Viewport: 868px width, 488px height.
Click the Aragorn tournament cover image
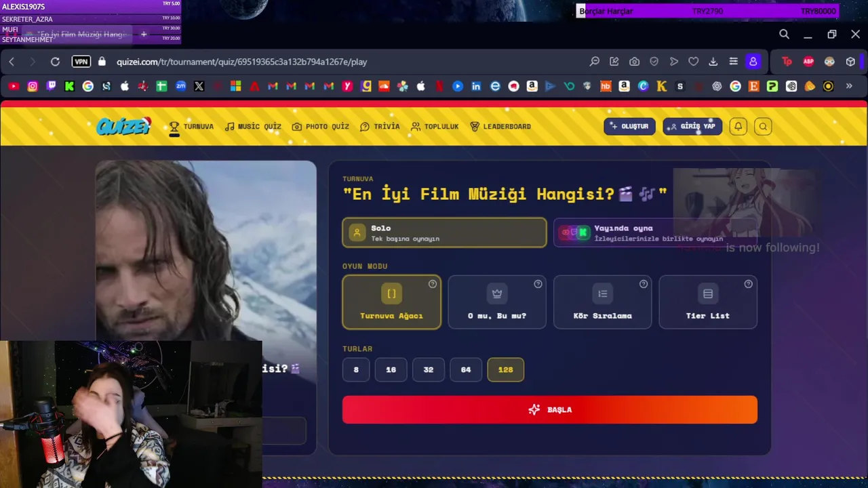click(x=205, y=251)
